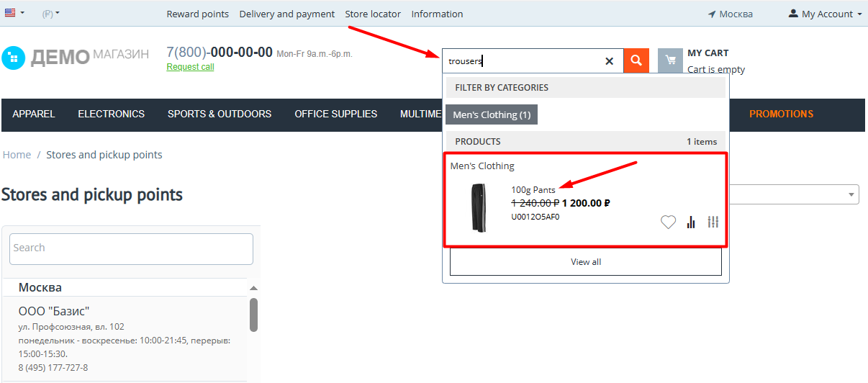Open the Sports & Outdoors menu
Viewport: 868px width, 383px height.
(220, 114)
